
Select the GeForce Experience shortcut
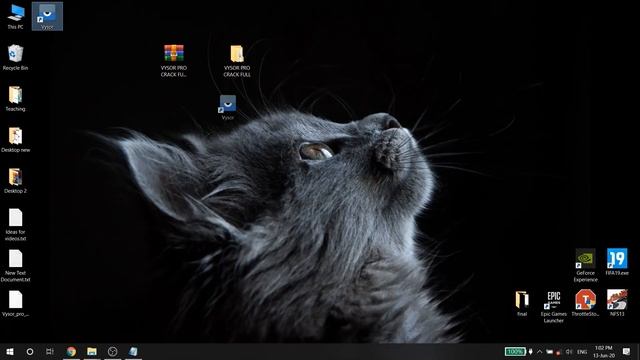tap(585, 265)
